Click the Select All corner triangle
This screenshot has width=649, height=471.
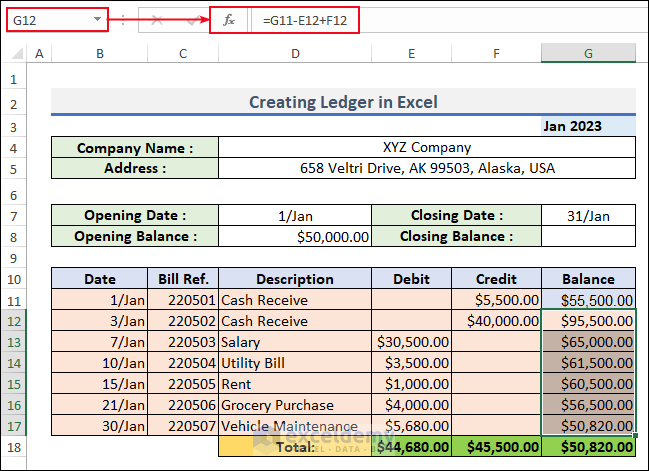coord(17,53)
